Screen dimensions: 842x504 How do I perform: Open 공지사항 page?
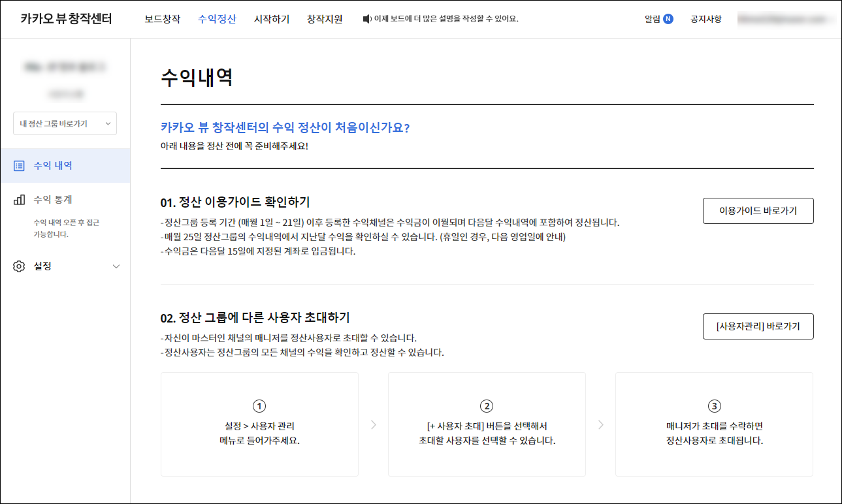click(x=706, y=19)
